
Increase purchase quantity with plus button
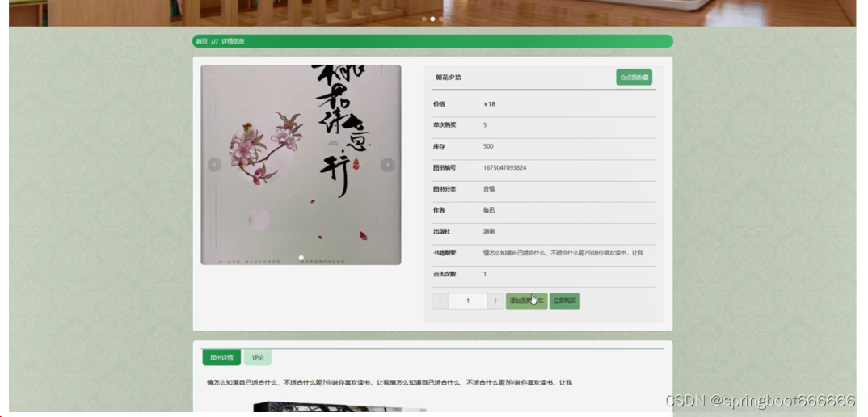[495, 301]
